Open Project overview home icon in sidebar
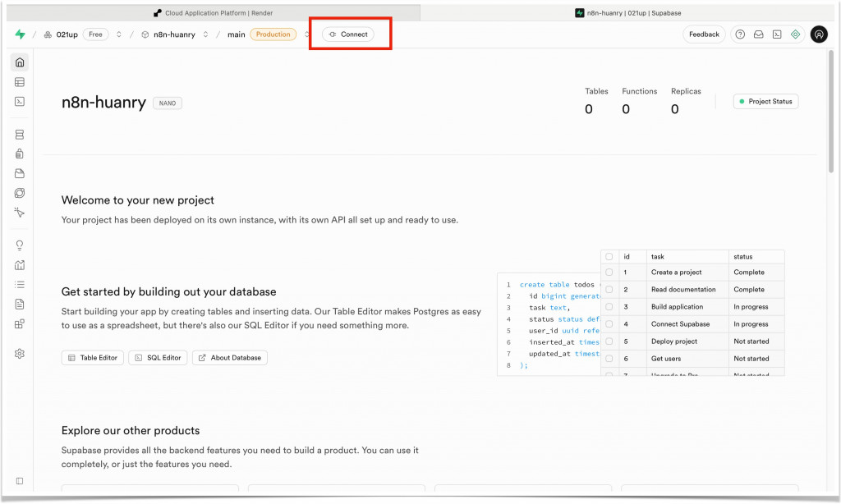This screenshot has width=841, height=504. [20, 62]
